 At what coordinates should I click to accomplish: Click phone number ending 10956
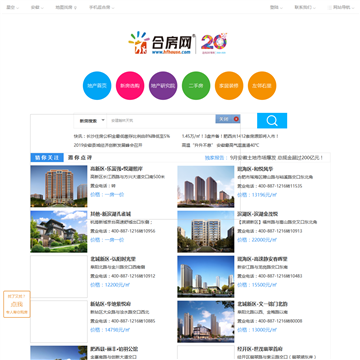pyautogui.click(x=123, y=231)
